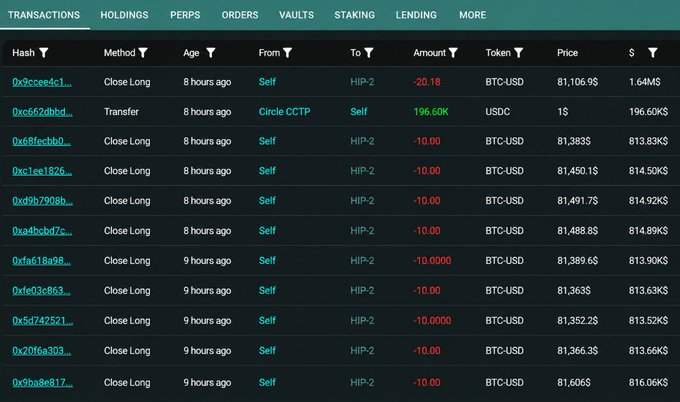Open transaction hash 0x20f6a303...

click(41, 350)
